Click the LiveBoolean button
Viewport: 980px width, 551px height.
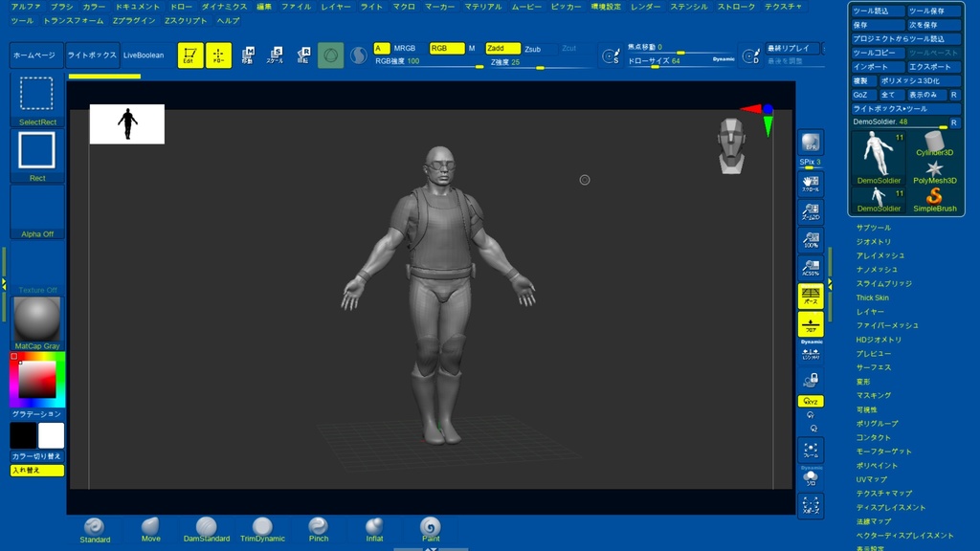[x=144, y=55]
